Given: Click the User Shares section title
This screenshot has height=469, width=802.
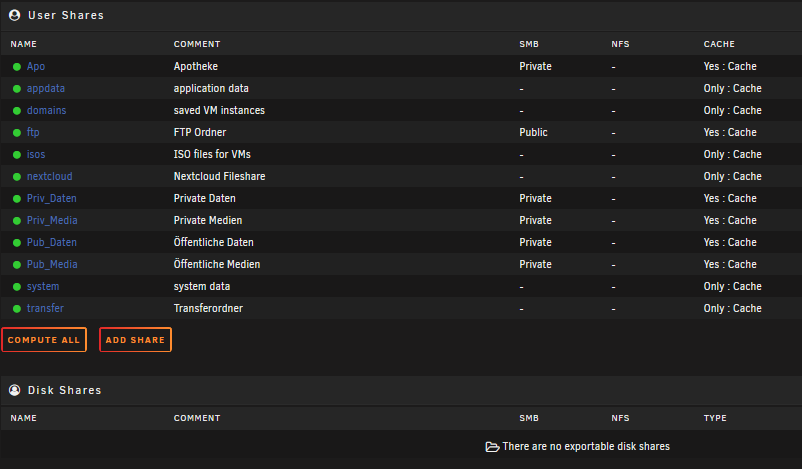Looking at the screenshot, I should tap(66, 15).
